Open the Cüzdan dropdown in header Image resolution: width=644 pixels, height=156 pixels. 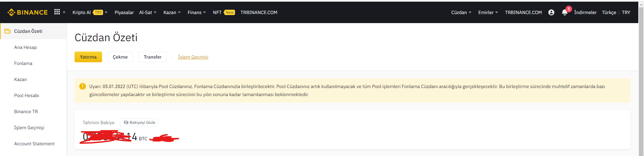pos(461,12)
